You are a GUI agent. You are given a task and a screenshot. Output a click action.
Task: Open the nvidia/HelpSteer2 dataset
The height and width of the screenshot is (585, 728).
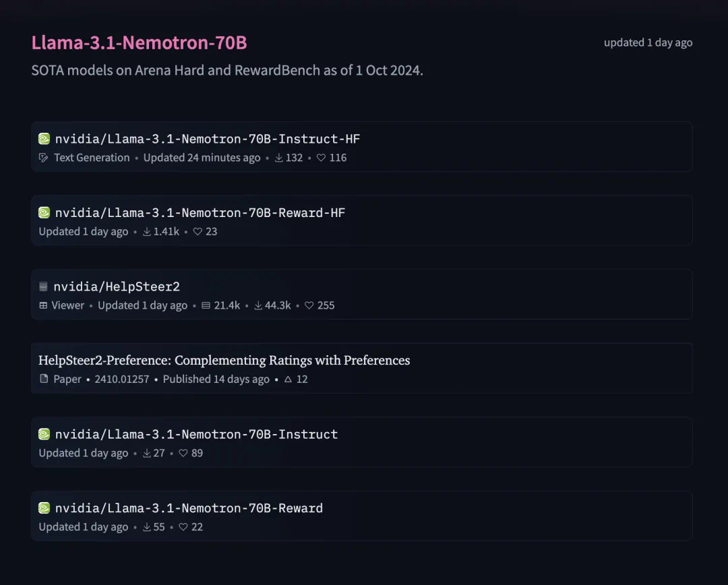[117, 287]
